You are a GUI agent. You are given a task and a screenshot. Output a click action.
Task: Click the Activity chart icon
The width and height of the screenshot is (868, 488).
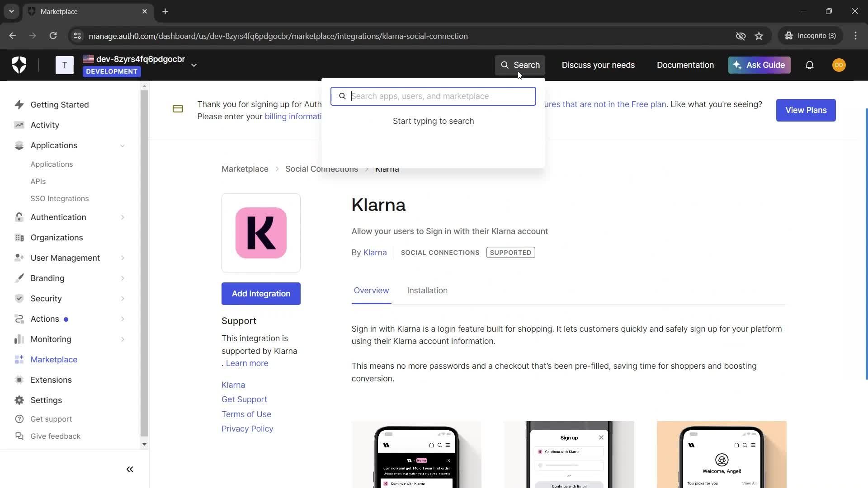19,125
